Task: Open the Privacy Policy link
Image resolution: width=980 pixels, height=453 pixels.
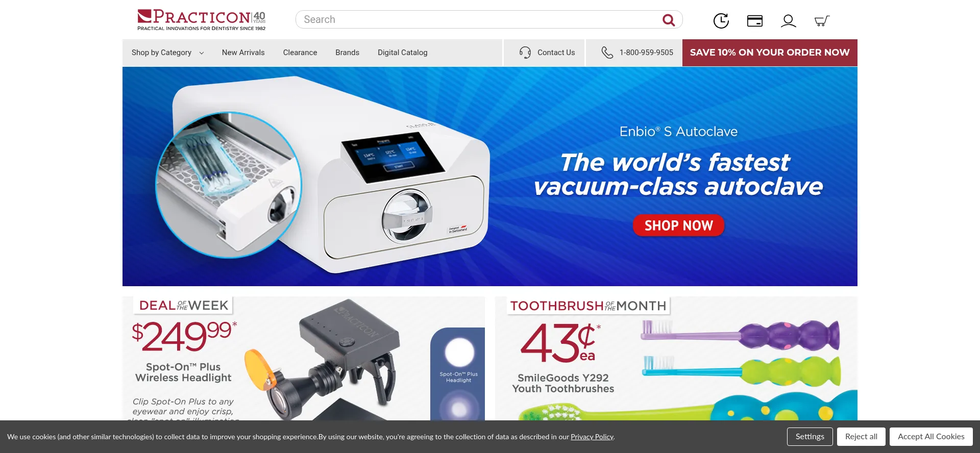Action: click(x=592, y=437)
